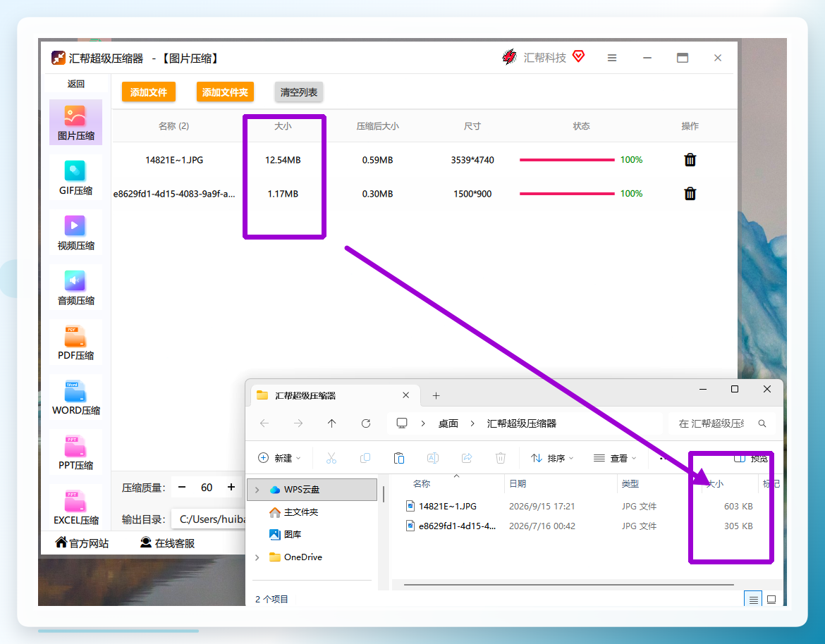
Task: Expand the WPS云盘 tree node
Action: (x=257, y=490)
